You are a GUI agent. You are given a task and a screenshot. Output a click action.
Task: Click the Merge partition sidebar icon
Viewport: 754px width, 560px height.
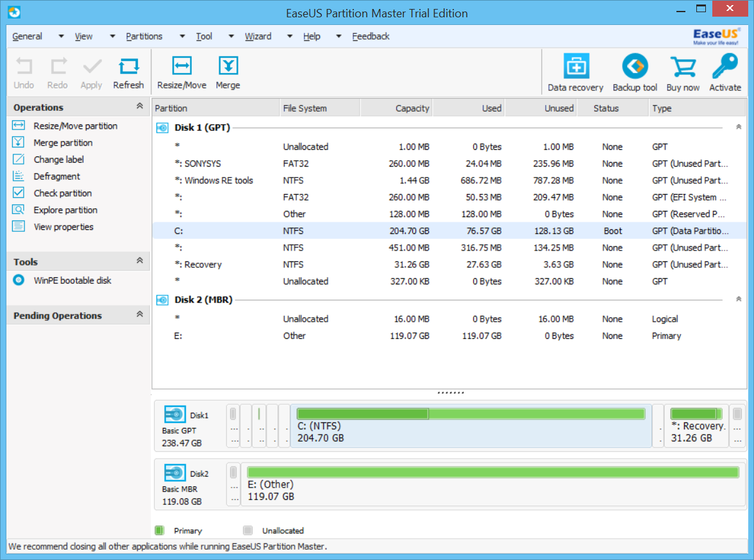[x=18, y=142]
